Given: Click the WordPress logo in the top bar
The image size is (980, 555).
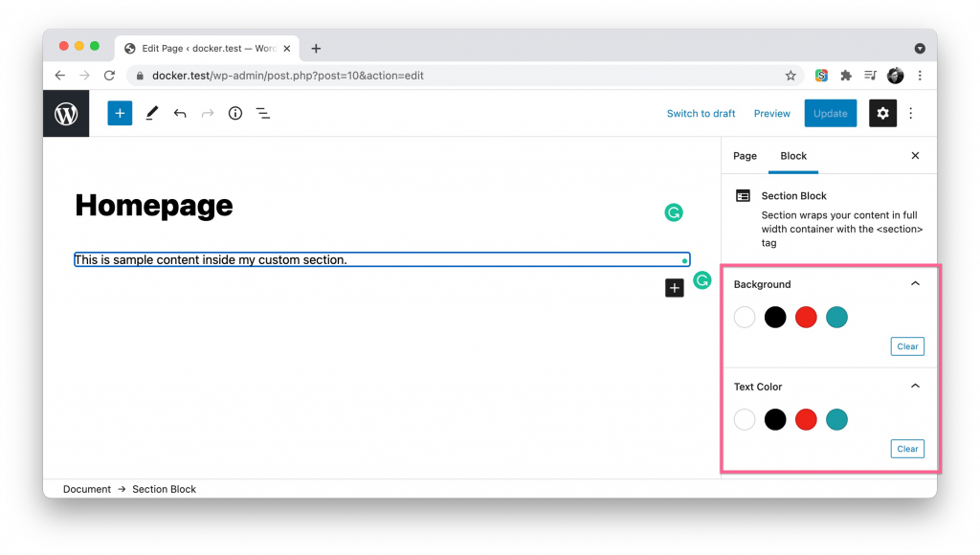Looking at the screenshot, I should tap(65, 113).
